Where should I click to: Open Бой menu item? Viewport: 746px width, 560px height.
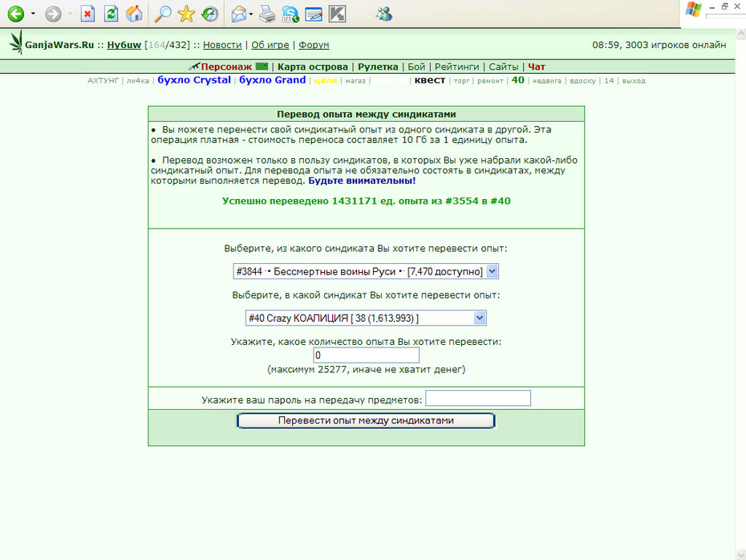pyautogui.click(x=416, y=67)
